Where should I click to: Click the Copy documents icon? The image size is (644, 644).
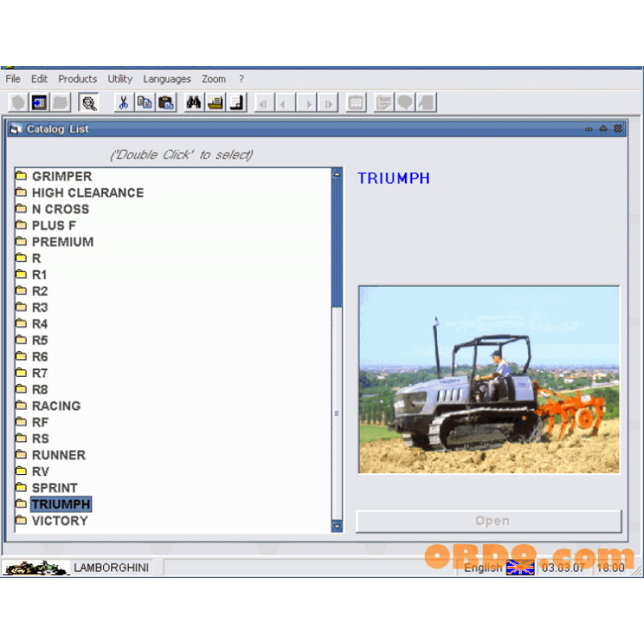[x=145, y=102]
